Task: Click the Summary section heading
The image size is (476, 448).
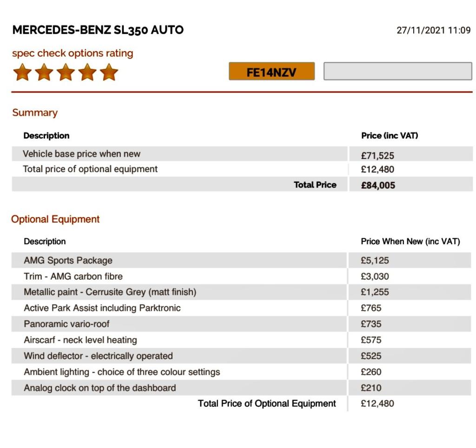Action: 35,113
